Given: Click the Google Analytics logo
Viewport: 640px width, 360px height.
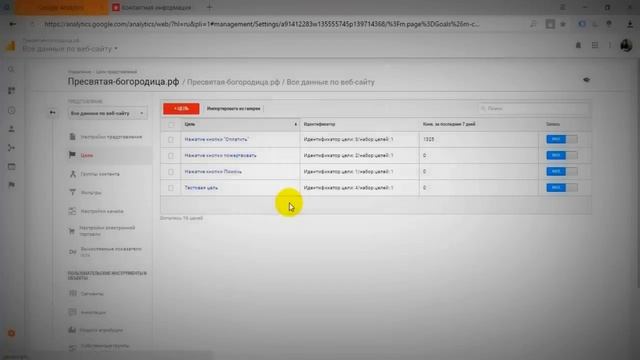Looking at the screenshot, I should (11, 46).
